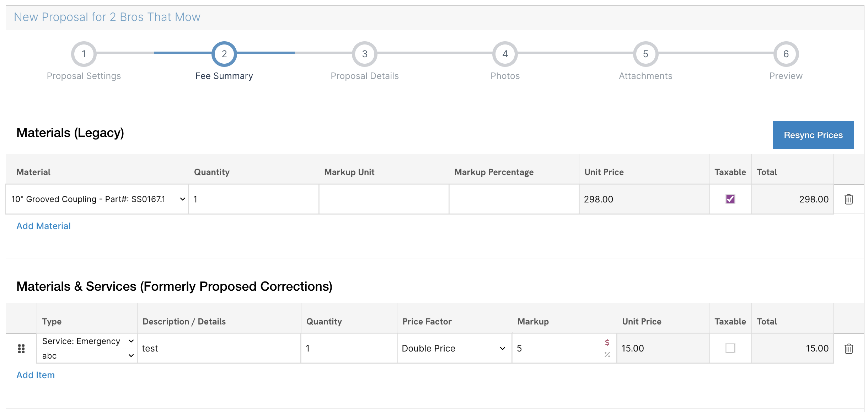868x412 pixels.
Task: Go to step 4 Photos
Action: point(505,54)
